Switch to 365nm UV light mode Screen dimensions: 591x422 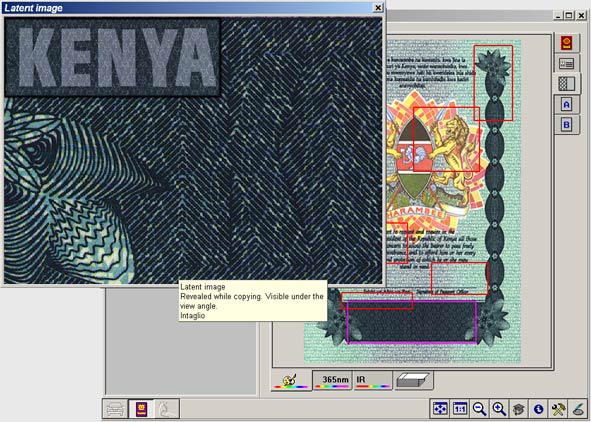332,380
